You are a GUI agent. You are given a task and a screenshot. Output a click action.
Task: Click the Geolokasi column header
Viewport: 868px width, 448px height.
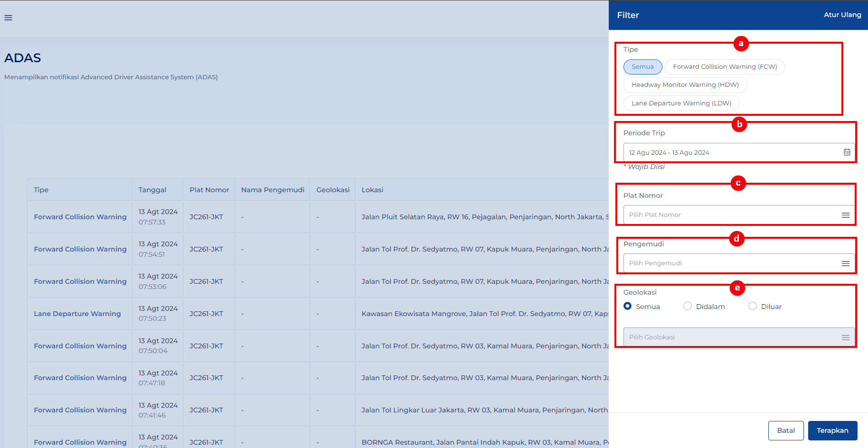click(x=333, y=190)
